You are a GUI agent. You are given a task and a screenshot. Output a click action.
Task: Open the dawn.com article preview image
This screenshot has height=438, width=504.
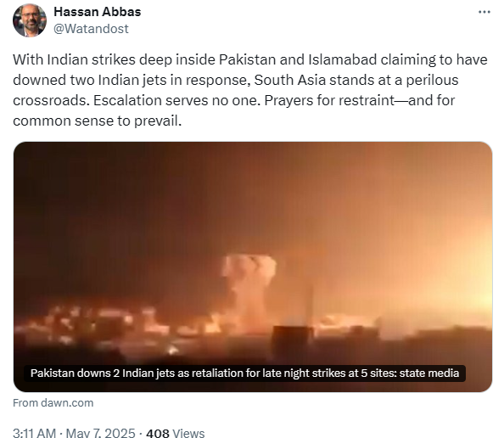point(253,267)
